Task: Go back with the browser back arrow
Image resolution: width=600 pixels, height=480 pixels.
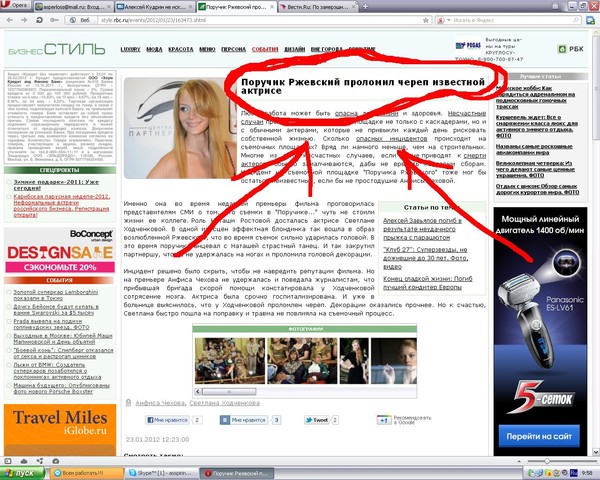Action: (x=10, y=20)
